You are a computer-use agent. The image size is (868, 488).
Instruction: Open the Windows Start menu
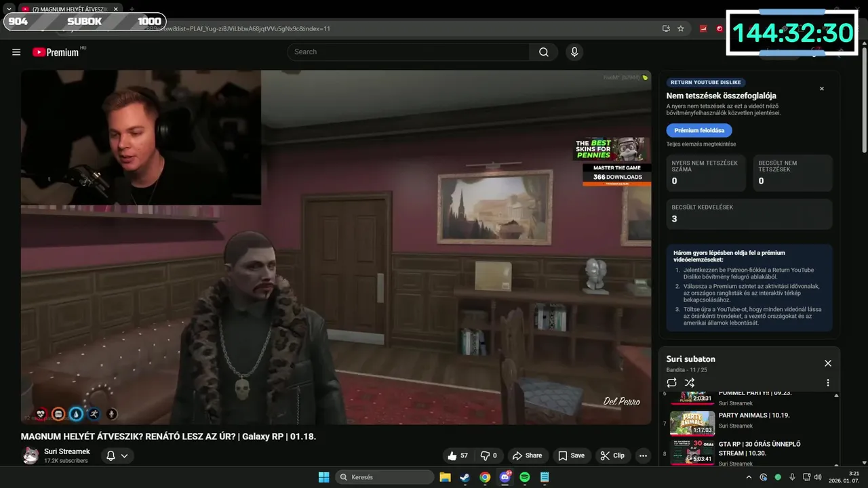click(324, 477)
